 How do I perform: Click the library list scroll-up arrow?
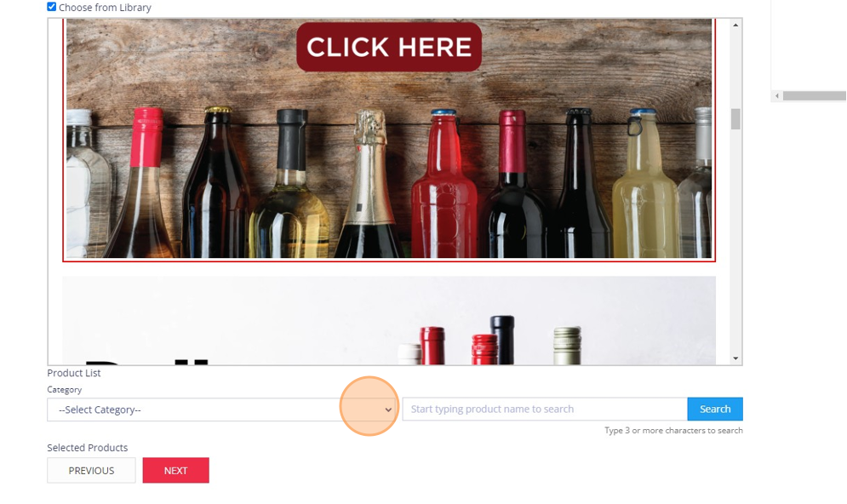pos(735,25)
